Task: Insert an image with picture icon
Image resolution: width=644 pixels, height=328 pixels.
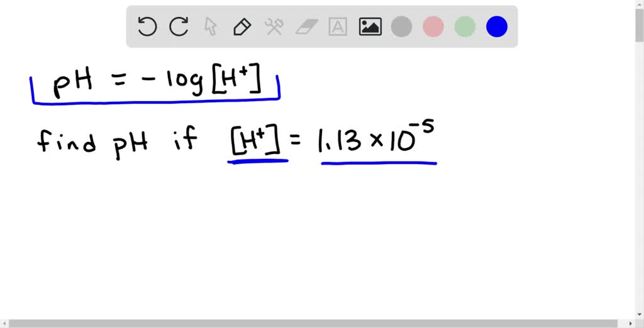Action: click(370, 26)
